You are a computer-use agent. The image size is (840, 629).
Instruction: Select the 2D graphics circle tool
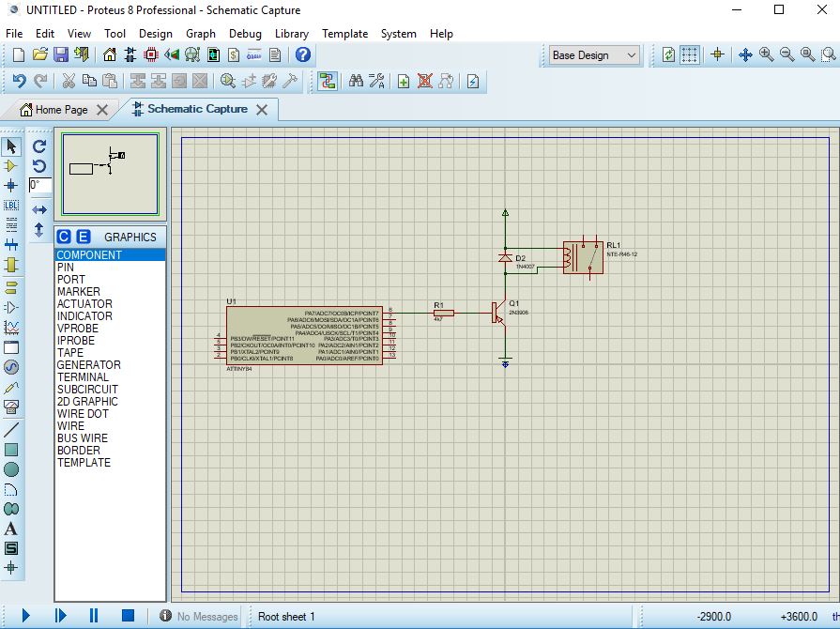[x=11, y=469]
